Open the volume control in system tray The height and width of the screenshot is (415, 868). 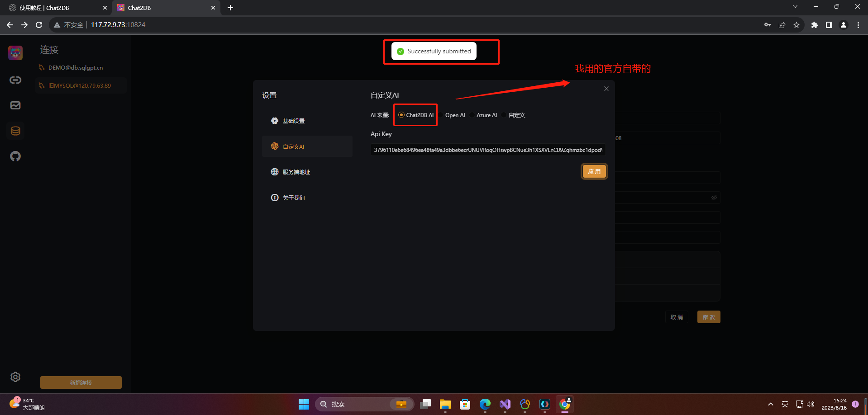click(811, 404)
